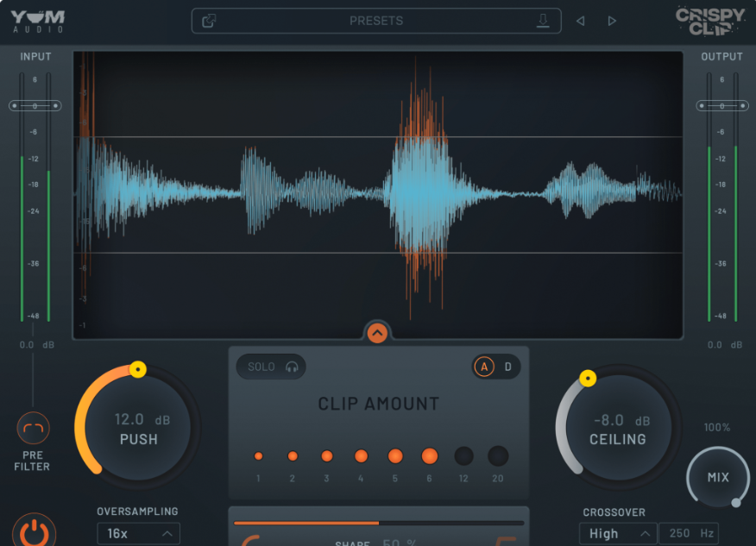Select clip amount 4 dot

coord(361,456)
